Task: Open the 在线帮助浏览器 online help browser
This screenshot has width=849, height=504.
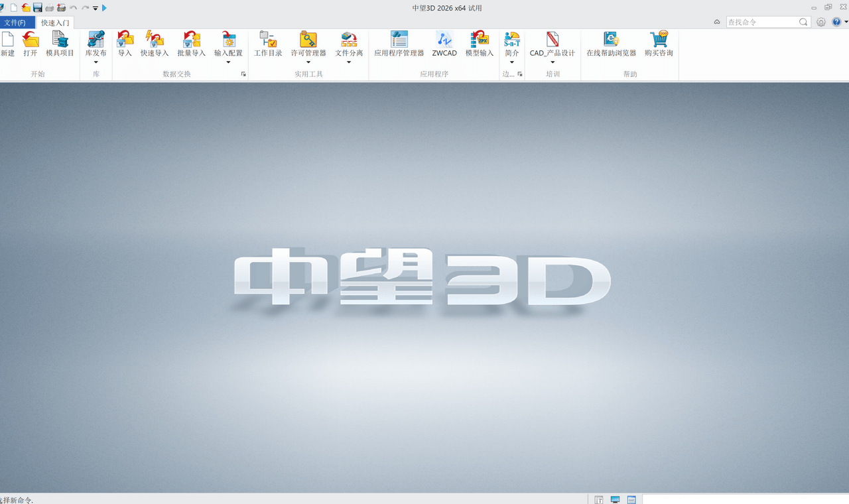Action: click(x=611, y=44)
